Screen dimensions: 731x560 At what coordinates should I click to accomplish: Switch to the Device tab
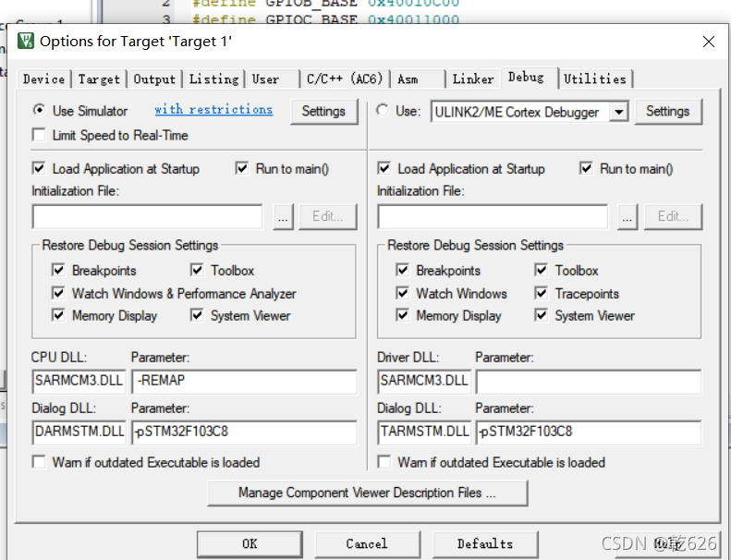(x=43, y=79)
